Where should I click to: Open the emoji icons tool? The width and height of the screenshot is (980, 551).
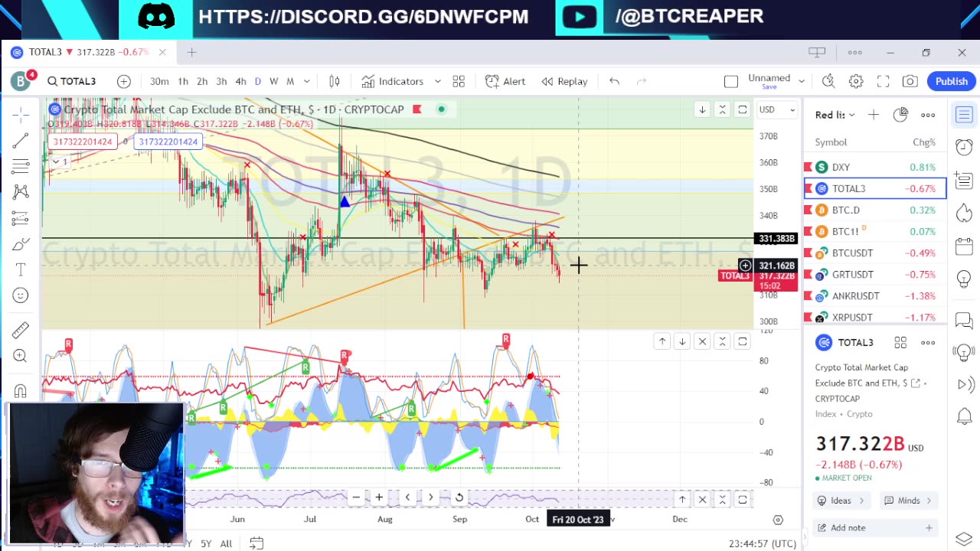coord(21,295)
